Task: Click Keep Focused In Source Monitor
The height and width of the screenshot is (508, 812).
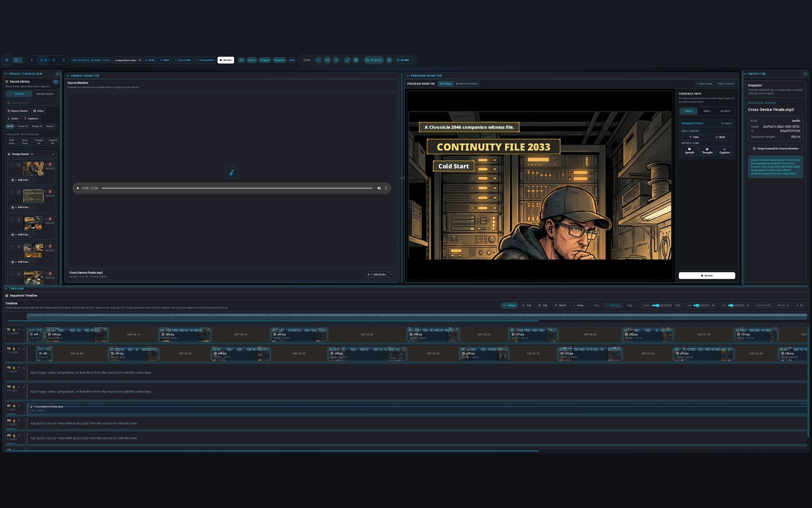Action: point(776,149)
